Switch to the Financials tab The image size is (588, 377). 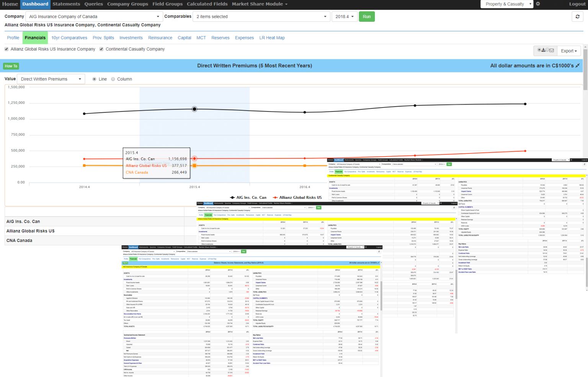(35, 38)
